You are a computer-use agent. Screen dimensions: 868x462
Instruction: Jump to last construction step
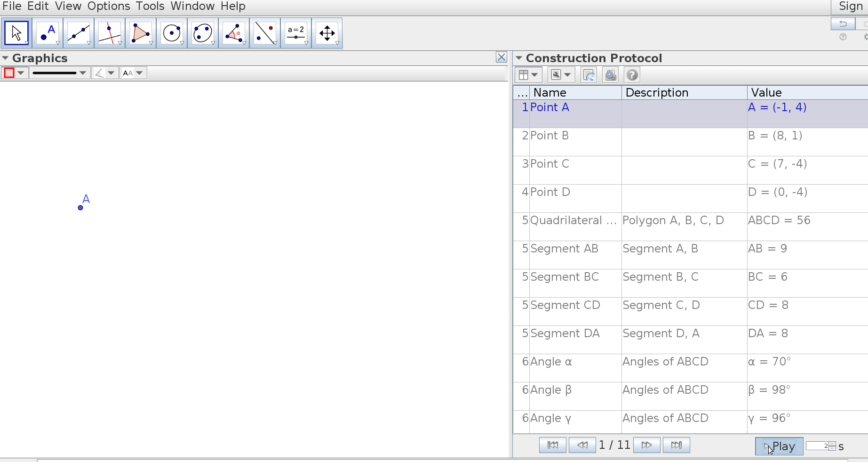[x=677, y=445]
